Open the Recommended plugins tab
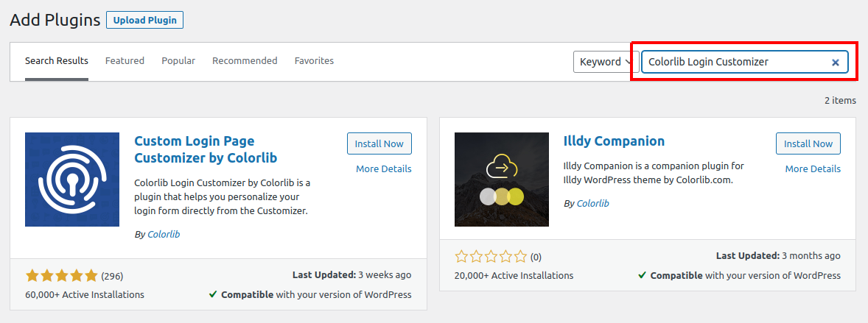Image resolution: width=868 pixels, height=323 pixels. 245,61
